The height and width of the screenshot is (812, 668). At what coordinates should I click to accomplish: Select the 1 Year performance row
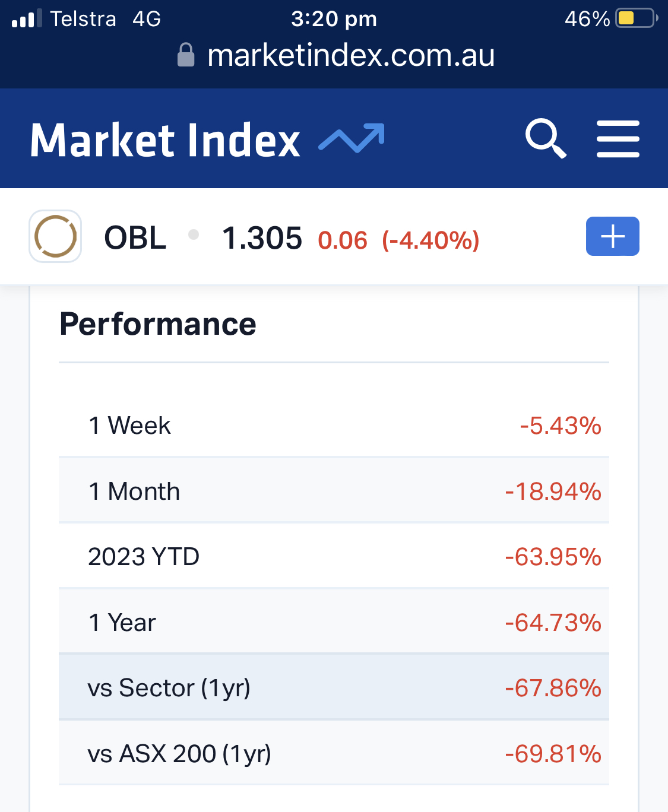(x=334, y=623)
